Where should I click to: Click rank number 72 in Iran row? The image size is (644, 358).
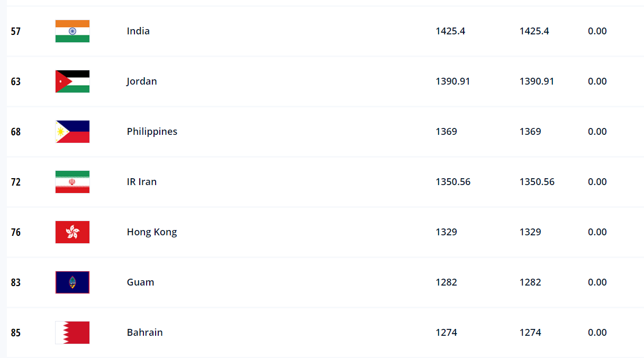16,182
